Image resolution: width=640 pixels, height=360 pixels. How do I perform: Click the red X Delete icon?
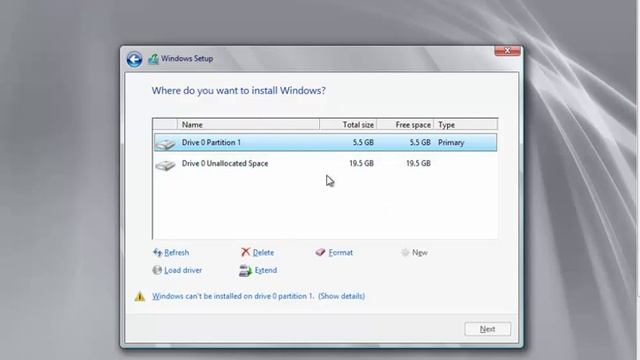pyautogui.click(x=245, y=252)
